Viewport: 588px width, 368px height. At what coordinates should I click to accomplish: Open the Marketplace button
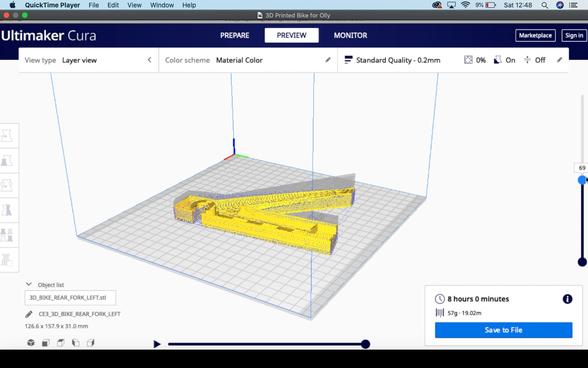tap(536, 35)
